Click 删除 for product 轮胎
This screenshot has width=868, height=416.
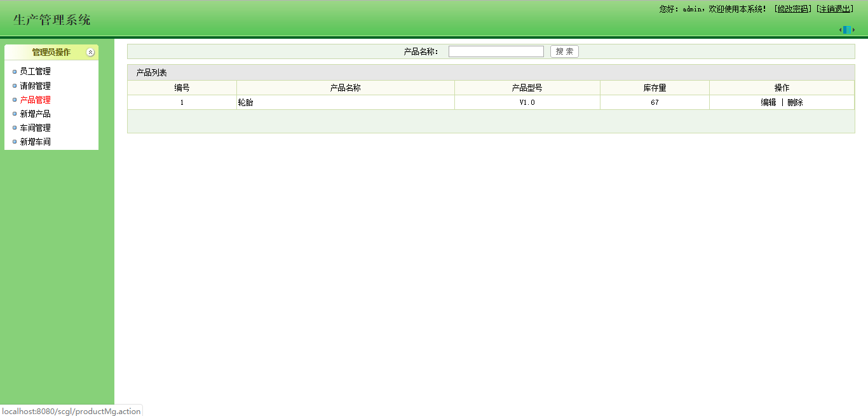pos(795,102)
